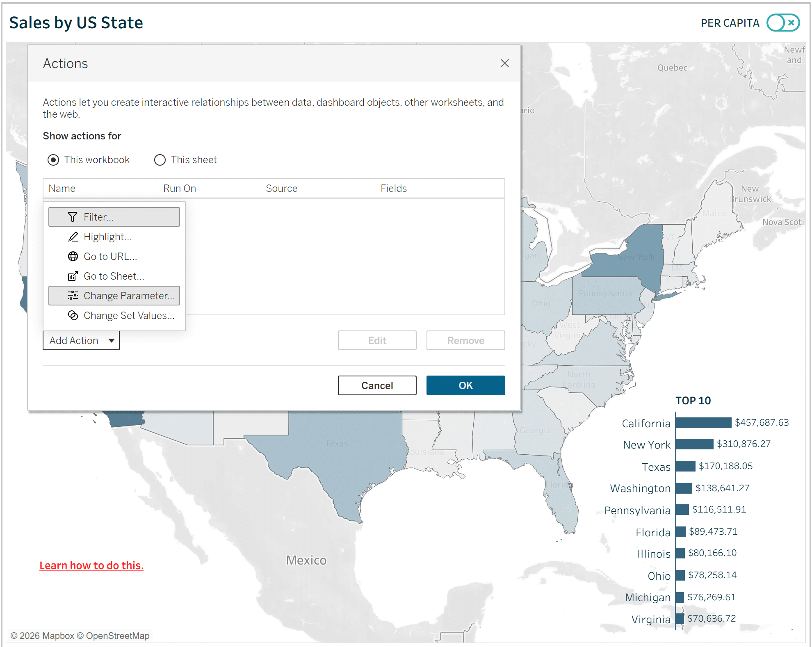Open the 'Learn how to do this.' link
Screen dimensions: 812x647
coord(91,565)
